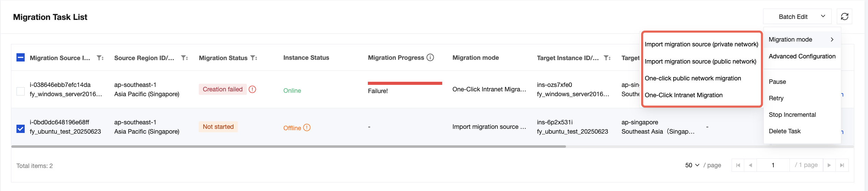This screenshot has width=868, height=191.
Task: Open the Batch Edit dropdown
Action: click(797, 16)
